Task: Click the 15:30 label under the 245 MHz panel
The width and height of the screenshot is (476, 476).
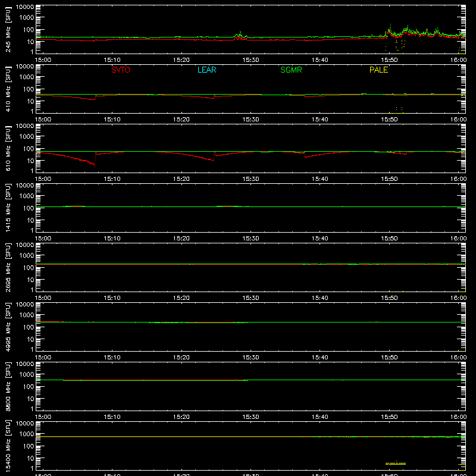Action: (250, 60)
